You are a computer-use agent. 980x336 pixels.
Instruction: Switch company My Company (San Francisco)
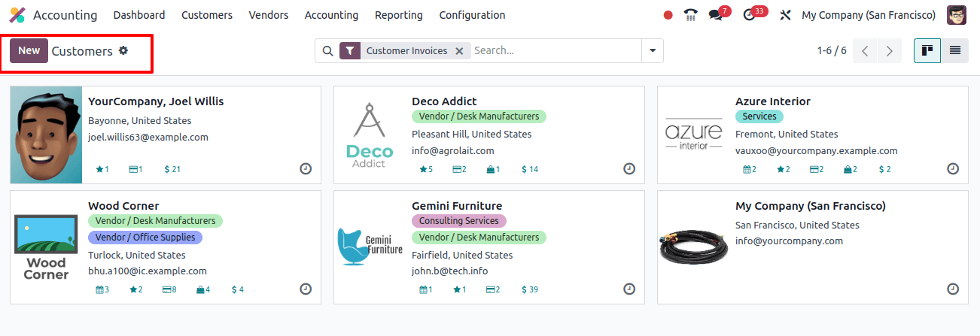(869, 15)
